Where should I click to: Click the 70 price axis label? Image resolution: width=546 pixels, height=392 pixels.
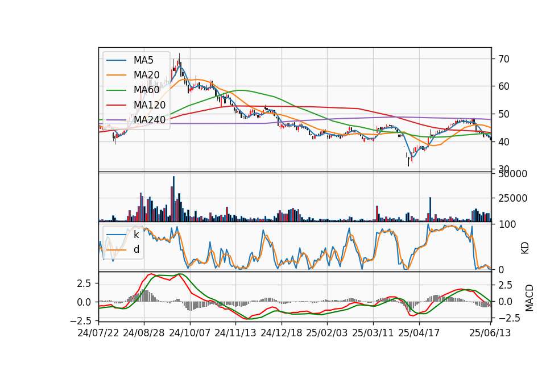click(504, 59)
